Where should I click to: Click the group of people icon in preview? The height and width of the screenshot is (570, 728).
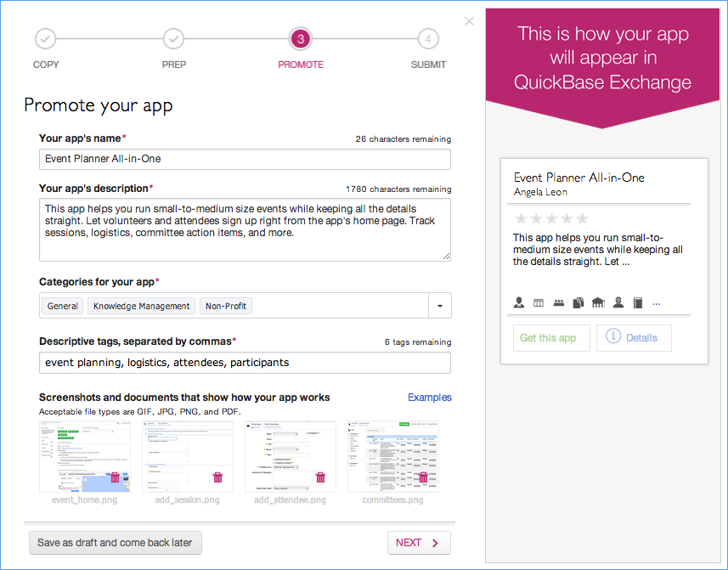click(x=559, y=303)
